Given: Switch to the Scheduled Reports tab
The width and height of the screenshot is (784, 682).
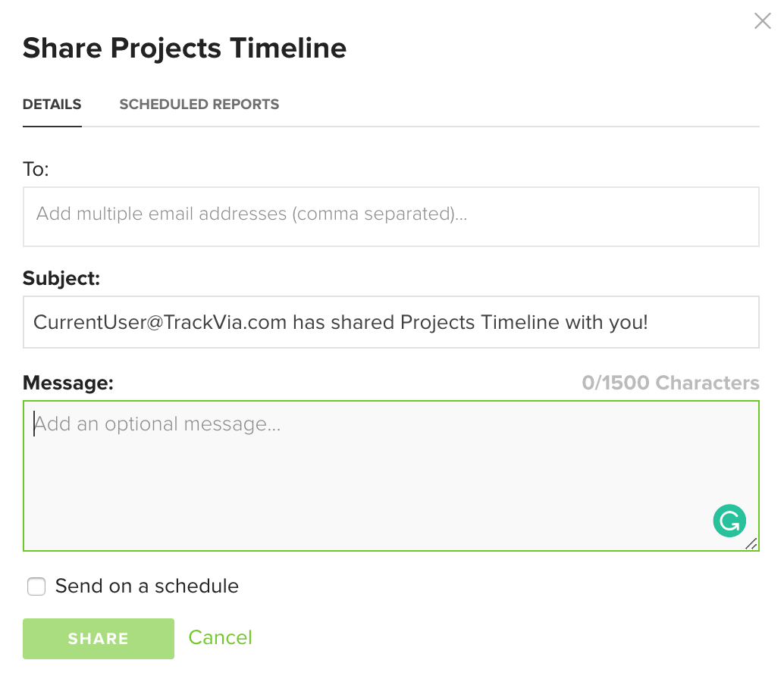Looking at the screenshot, I should pyautogui.click(x=199, y=105).
